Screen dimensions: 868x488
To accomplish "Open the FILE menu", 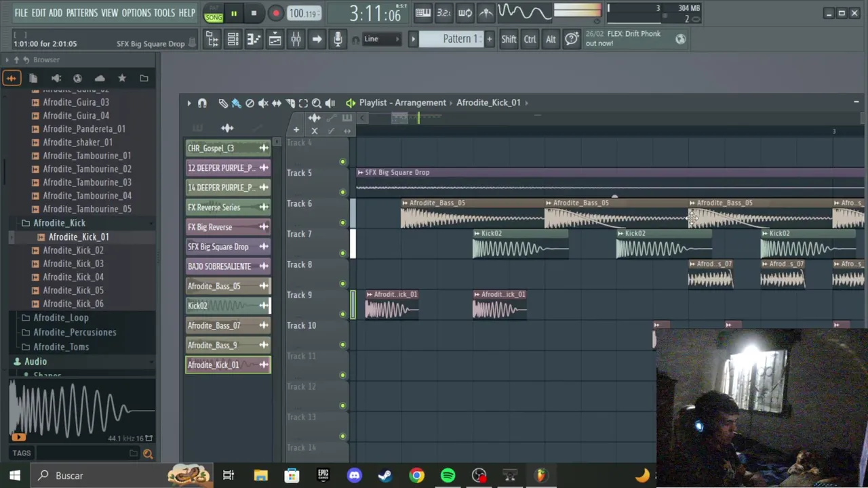I will tap(21, 13).
